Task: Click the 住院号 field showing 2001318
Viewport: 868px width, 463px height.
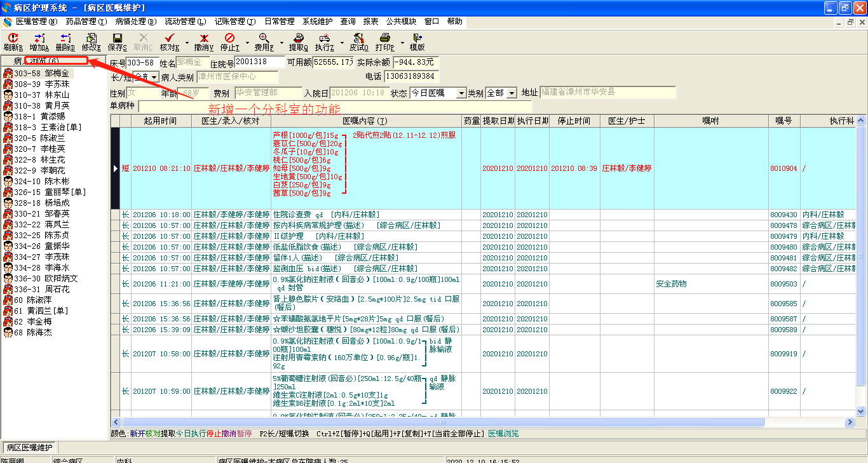Action: tap(260, 62)
